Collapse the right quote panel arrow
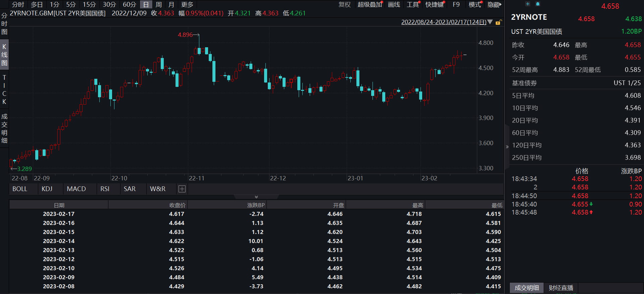This screenshot has height=294, width=644. coord(507,147)
